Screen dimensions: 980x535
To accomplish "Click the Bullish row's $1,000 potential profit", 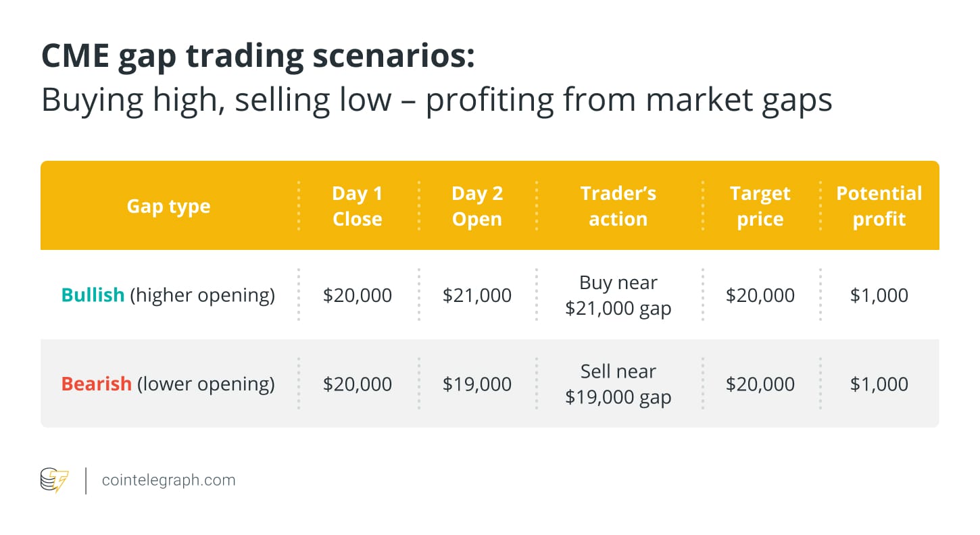I will click(x=879, y=295).
